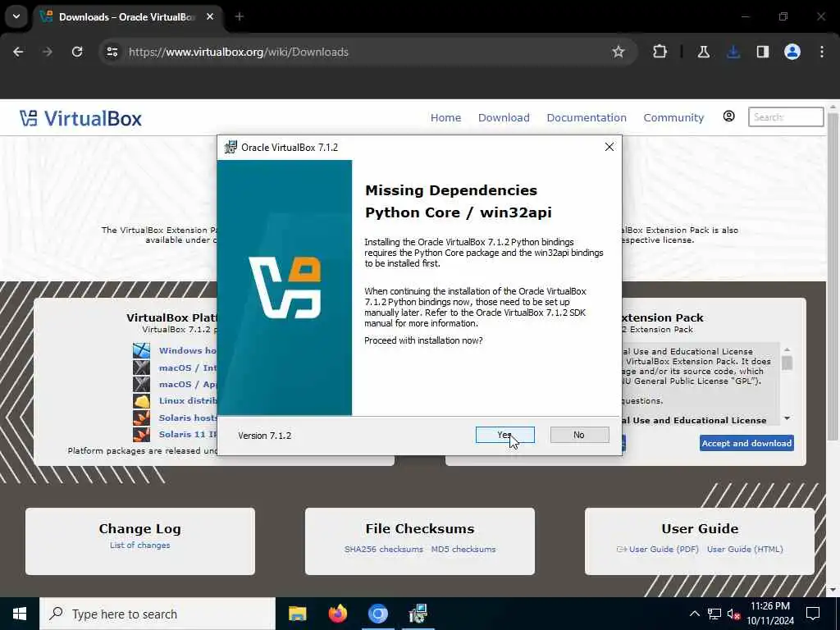Show browser downloads via the download icon
This screenshot has width=840, height=630.
click(733, 52)
